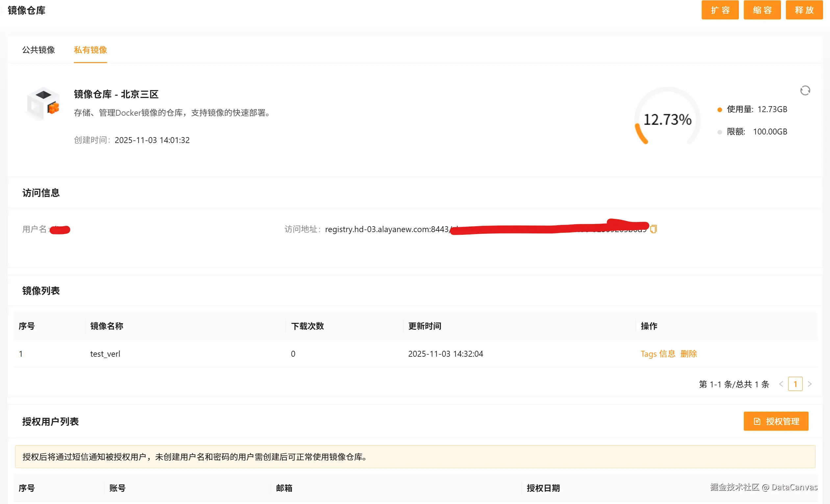Go to the previous page arrow
Viewport: 830px width, 504px height.
[781, 384]
